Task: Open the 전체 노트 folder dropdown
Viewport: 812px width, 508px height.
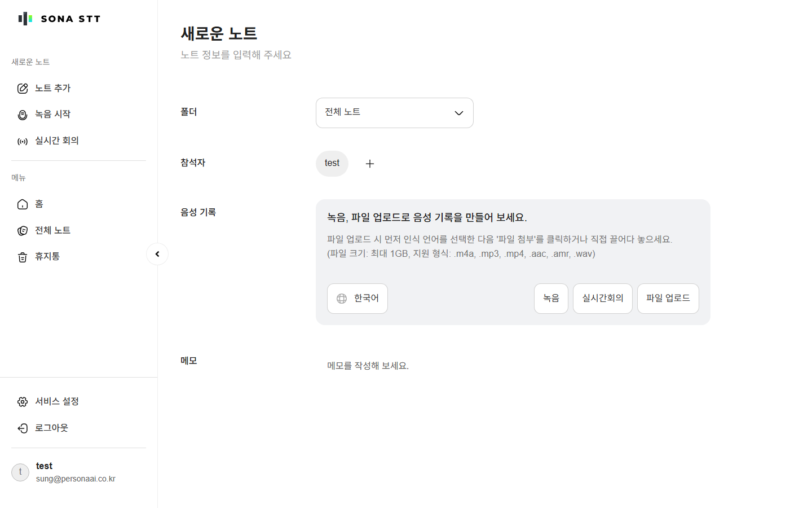Action: pos(395,113)
